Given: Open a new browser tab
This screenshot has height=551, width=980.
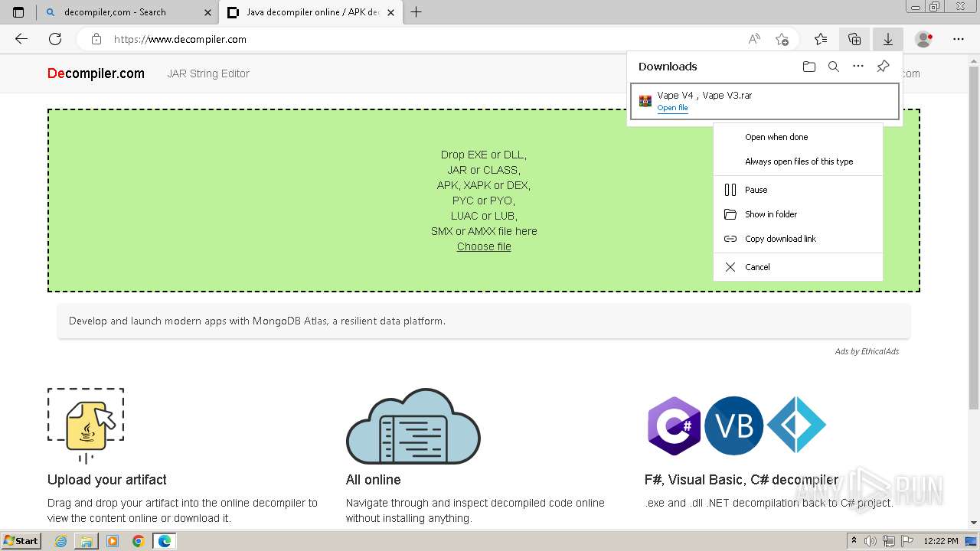Looking at the screenshot, I should [x=416, y=12].
